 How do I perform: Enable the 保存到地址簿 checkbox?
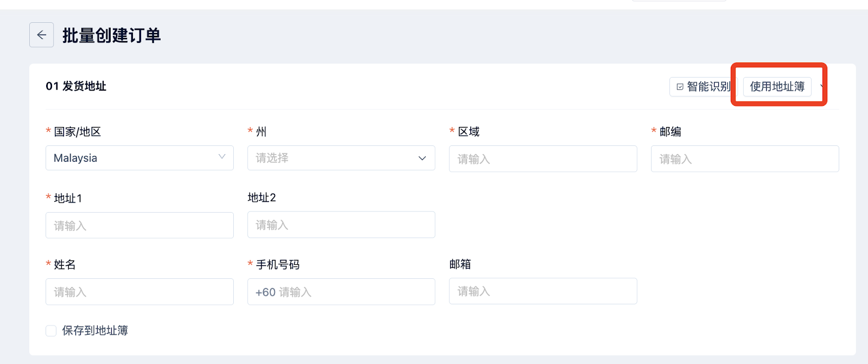pos(51,331)
